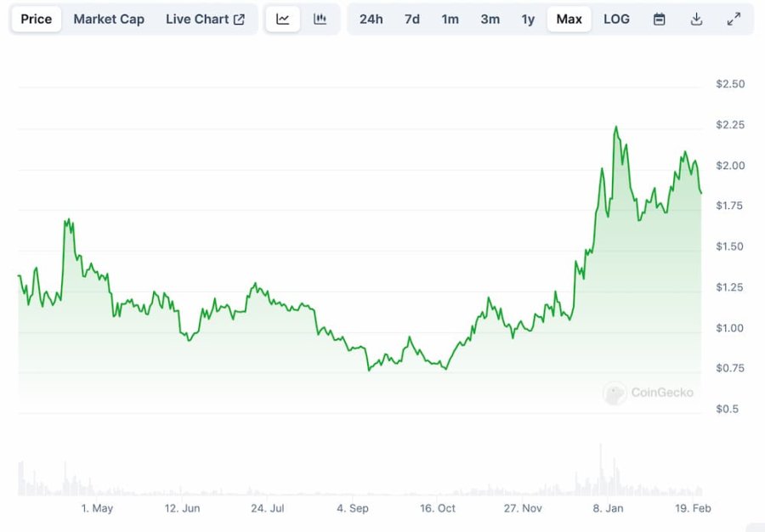Select Max time range
765x532 pixels.
pos(569,19)
